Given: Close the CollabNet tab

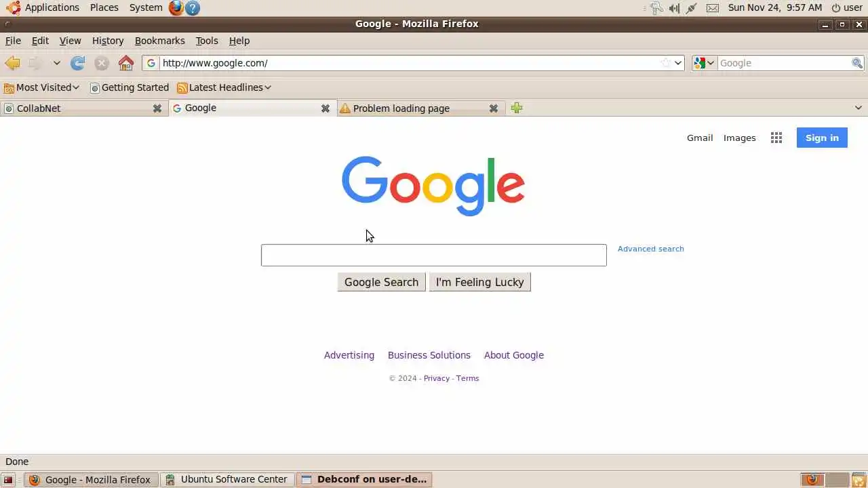Looking at the screenshot, I should [x=157, y=108].
